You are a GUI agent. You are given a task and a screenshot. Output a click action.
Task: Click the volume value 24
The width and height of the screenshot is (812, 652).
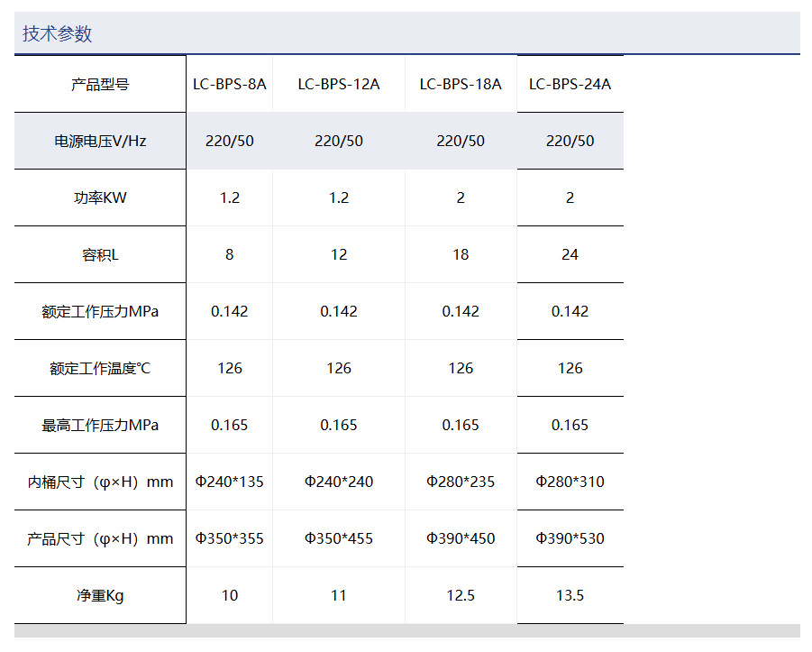pos(570,254)
